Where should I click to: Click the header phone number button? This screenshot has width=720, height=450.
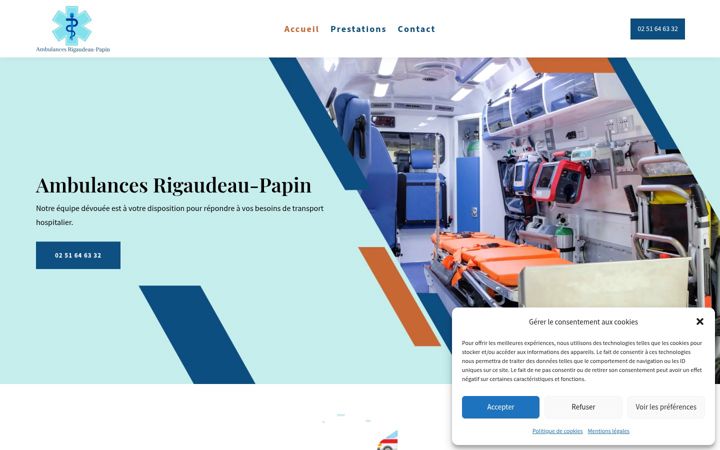coord(657,29)
